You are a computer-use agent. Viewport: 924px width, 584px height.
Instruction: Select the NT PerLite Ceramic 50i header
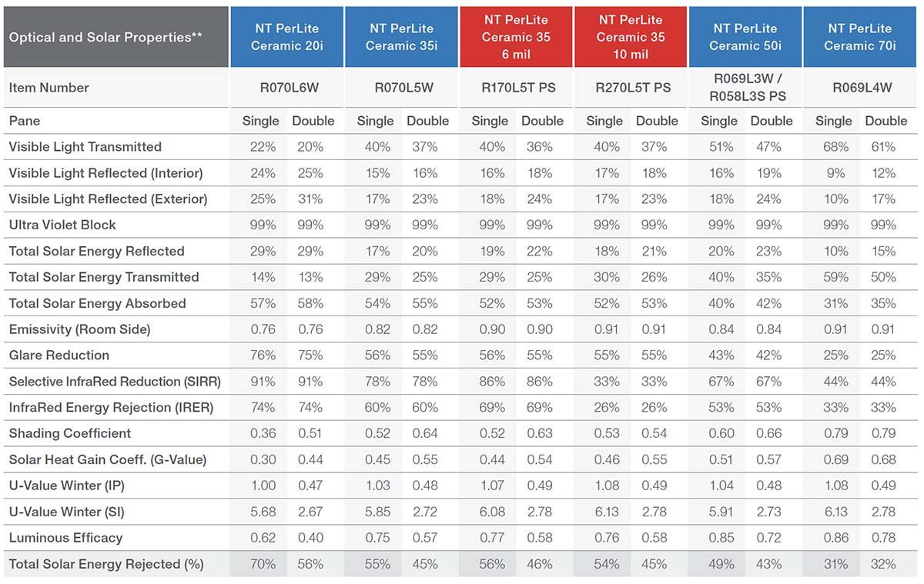click(x=745, y=37)
